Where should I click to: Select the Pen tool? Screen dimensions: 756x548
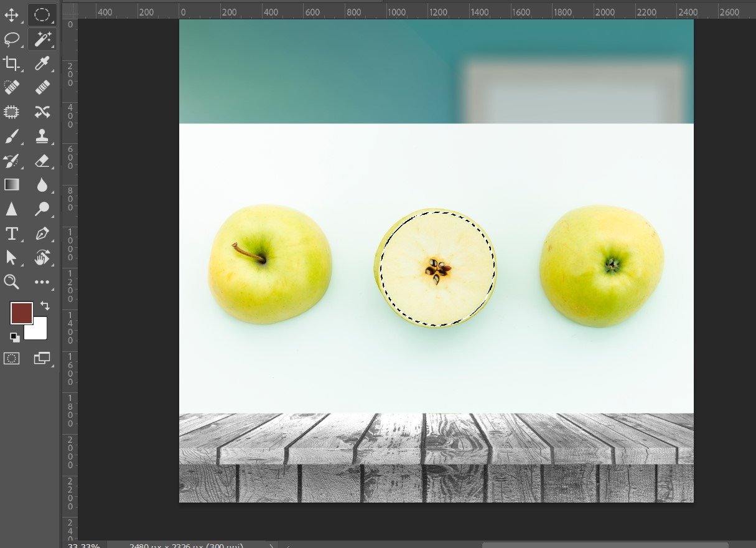[42, 234]
